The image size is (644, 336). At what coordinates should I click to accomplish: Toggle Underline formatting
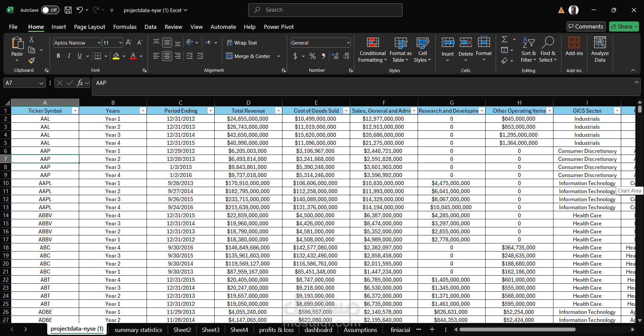point(79,56)
